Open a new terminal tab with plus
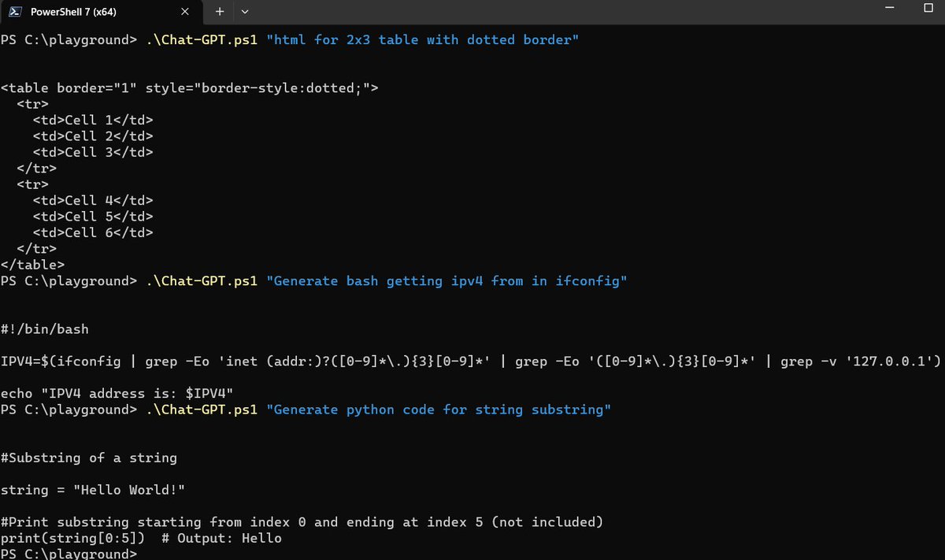 (x=220, y=12)
